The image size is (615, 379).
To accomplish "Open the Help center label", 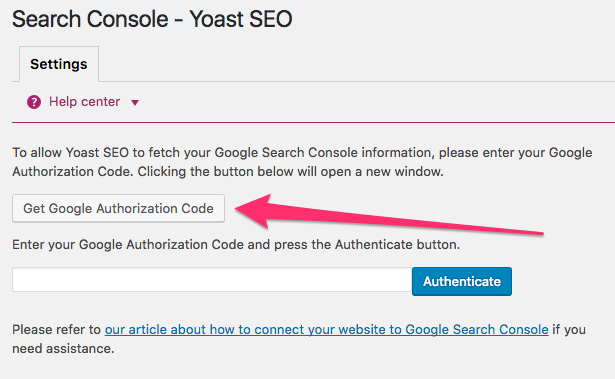I will [x=84, y=102].
